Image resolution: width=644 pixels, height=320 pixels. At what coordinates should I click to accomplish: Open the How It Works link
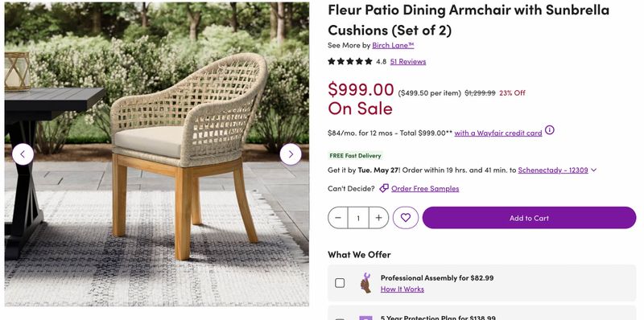point(402,289)
